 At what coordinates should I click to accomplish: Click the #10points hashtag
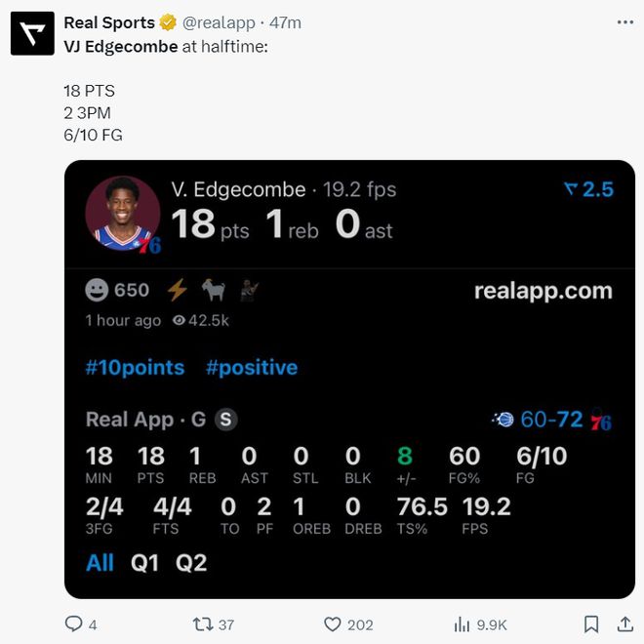[135, 368]
